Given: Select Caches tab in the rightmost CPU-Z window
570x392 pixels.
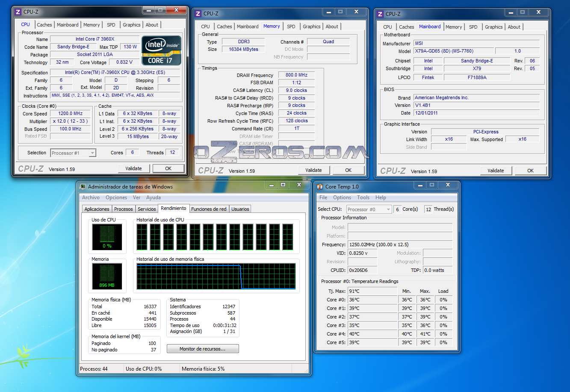Looking at the screenshot, I should point(407,27).
